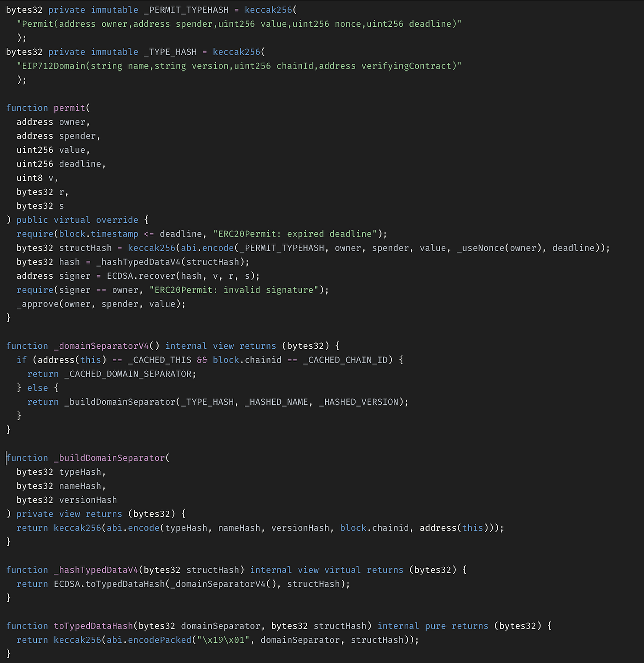Click the "ERC20Permit: invalid signature" string
The image size is (644, 663).
pyautogui.click(x=234, y=290)
